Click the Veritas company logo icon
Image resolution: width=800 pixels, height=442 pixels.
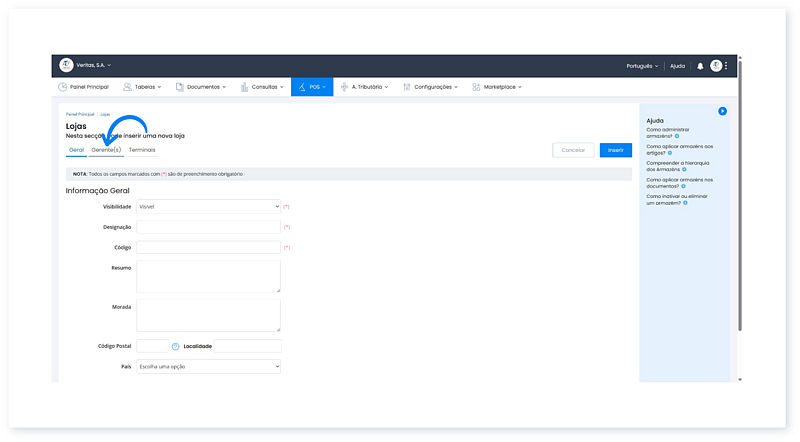[66, 65]
